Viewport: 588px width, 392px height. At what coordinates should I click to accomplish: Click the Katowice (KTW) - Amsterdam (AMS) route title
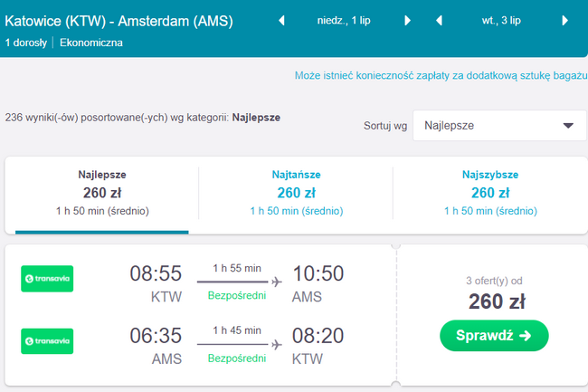point(119,22)
